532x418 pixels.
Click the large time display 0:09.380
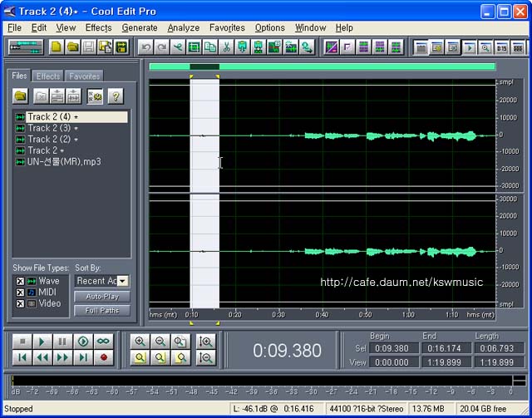tap(287, 351)
